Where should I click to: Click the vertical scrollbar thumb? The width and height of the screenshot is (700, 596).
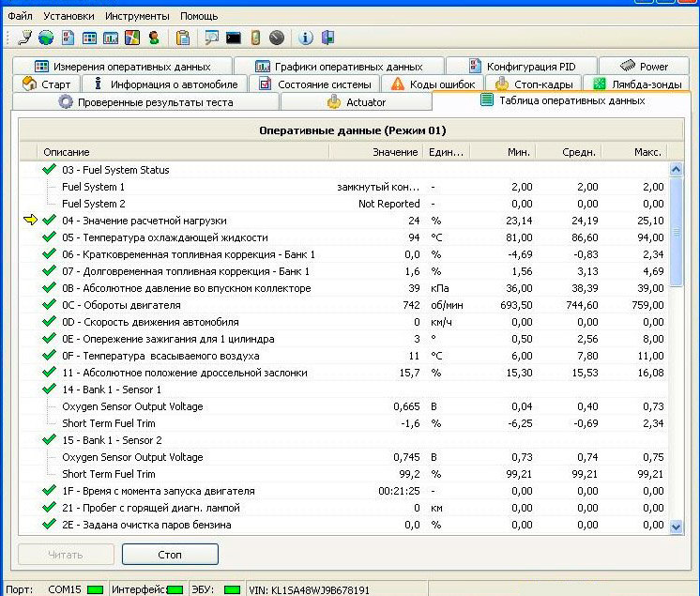[676, 231]
